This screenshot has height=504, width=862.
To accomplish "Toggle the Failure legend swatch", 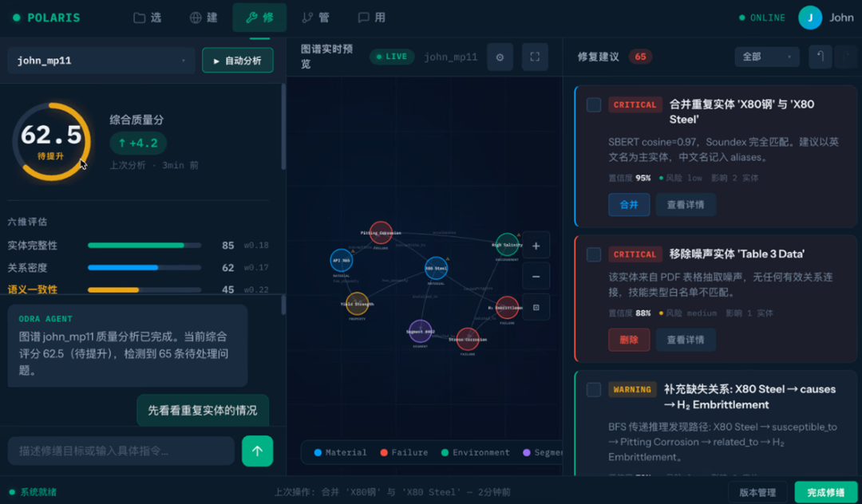I will coord(384,452).
